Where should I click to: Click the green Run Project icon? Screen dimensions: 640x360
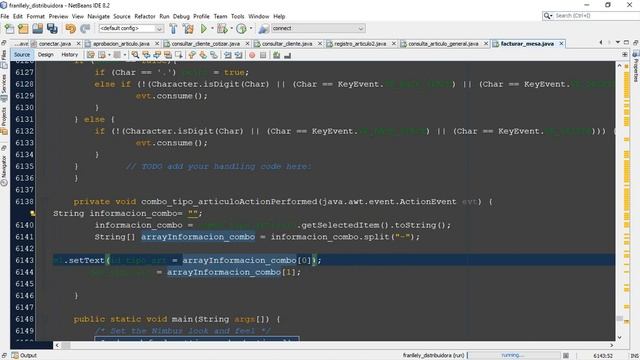[204, 29]
